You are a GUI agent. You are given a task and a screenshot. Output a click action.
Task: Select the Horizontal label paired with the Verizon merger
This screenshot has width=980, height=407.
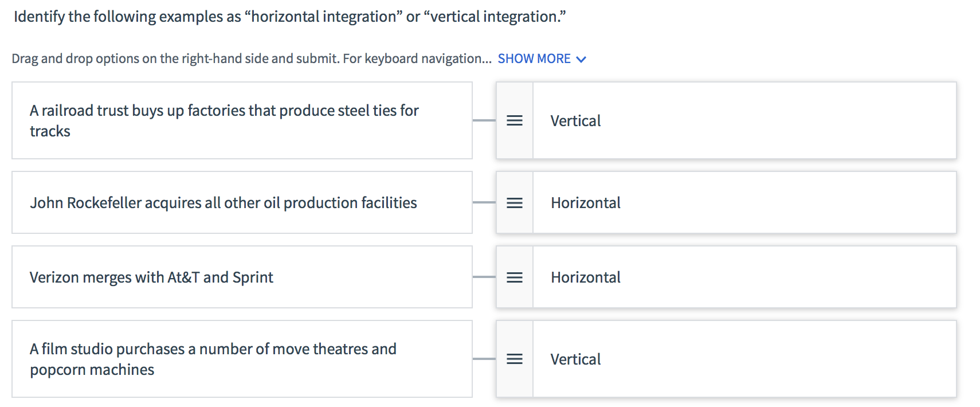click(x=585, y=277)
